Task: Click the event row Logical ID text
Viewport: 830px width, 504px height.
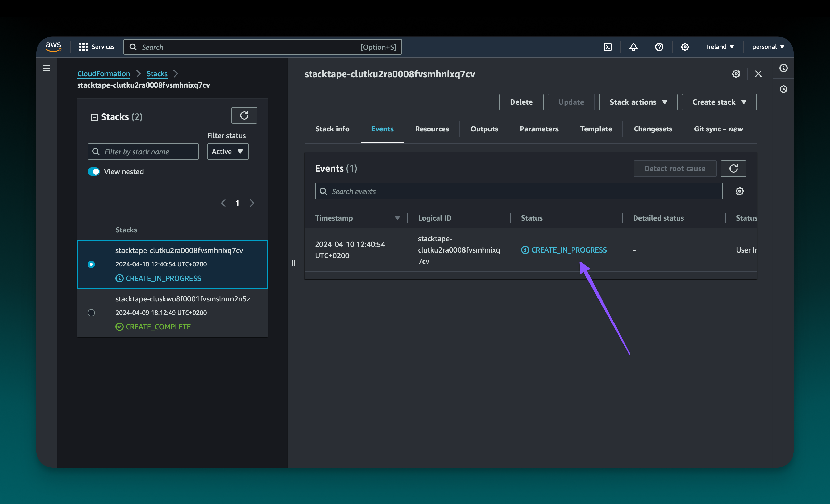Action: [459, 250]
